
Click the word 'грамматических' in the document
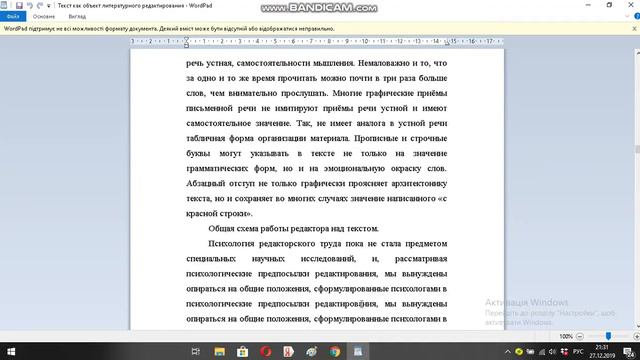point(217,169)
